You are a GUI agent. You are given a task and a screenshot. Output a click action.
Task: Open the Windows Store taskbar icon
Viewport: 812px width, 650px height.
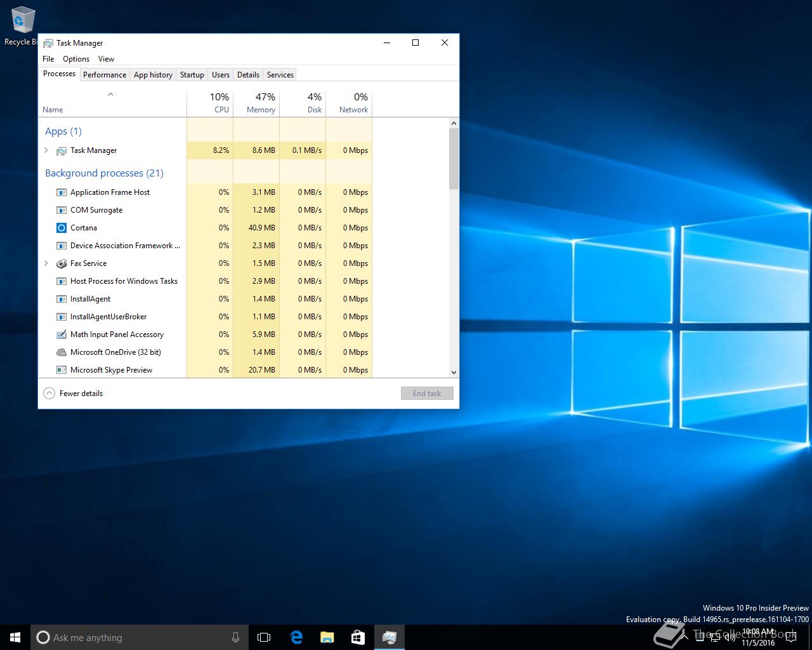358,637
